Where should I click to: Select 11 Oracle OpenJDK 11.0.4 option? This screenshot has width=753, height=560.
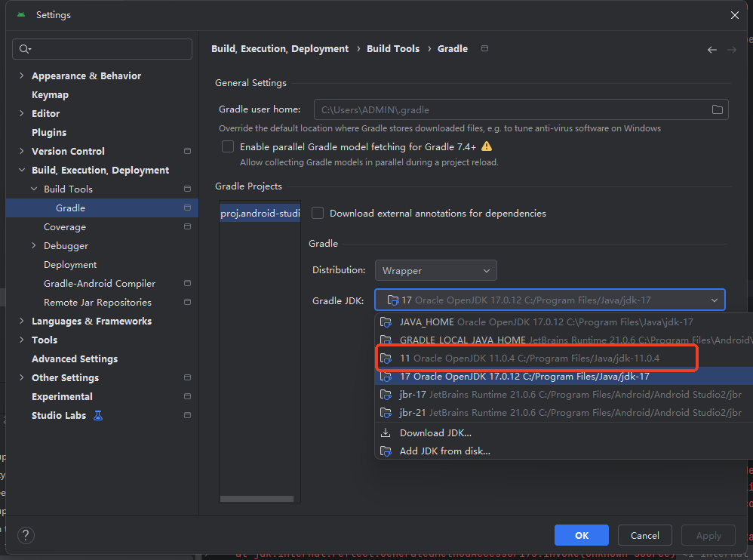[564, 358]
